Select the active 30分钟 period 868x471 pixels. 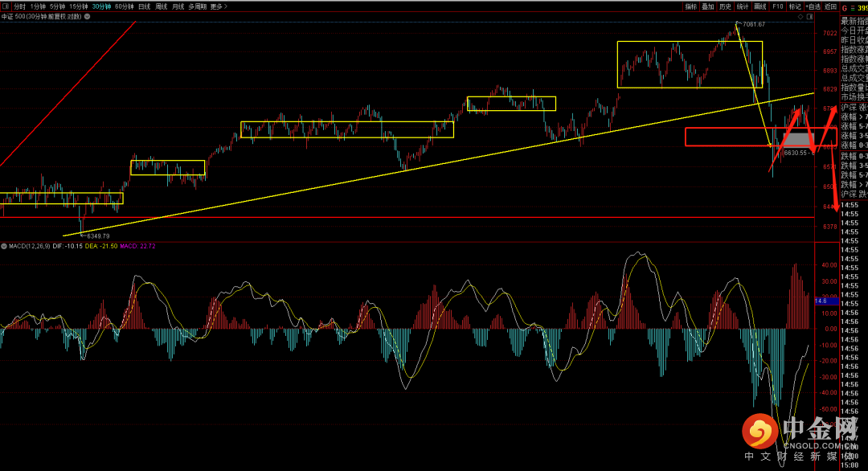pos(102,6)
